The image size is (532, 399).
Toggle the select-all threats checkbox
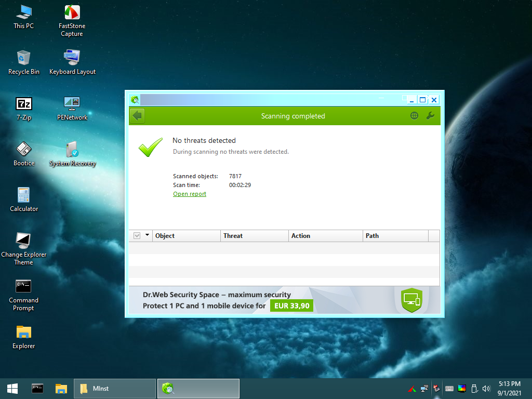pyautogui.click(x=137, y=235)
